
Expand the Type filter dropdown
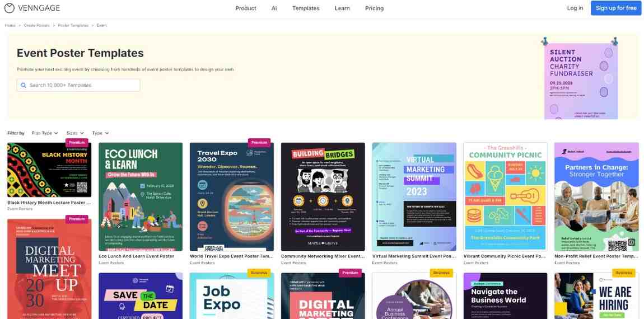point(100,133)
